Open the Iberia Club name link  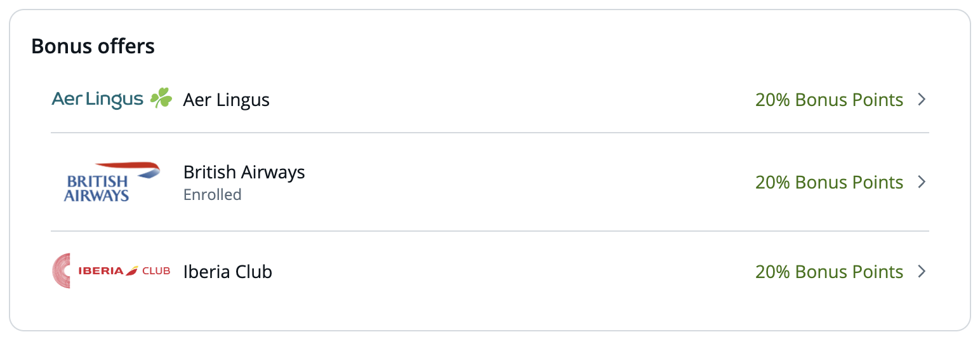[x=227, y=272]
